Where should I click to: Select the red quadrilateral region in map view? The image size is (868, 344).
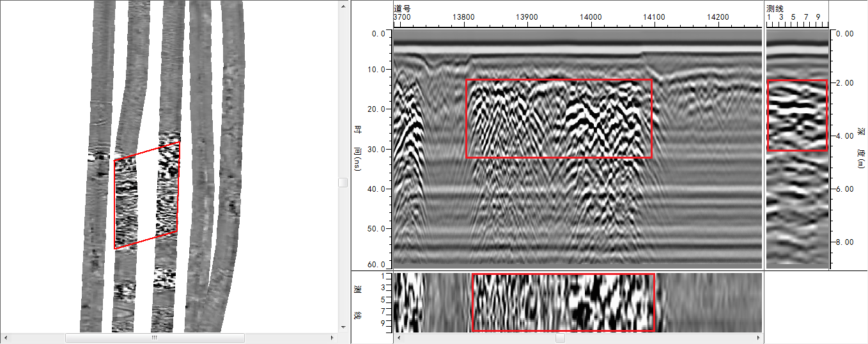(x=146, y=196)
